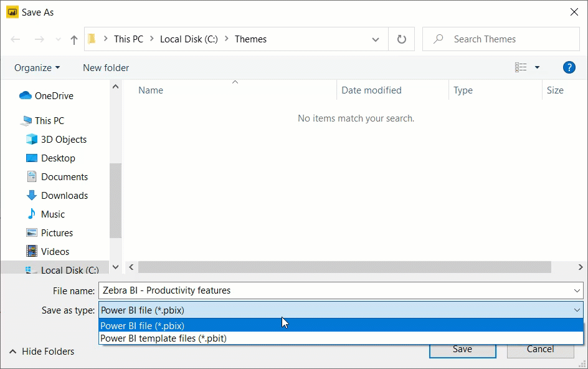Go up one folder level

pyautogui.click(x=74, y=39)
